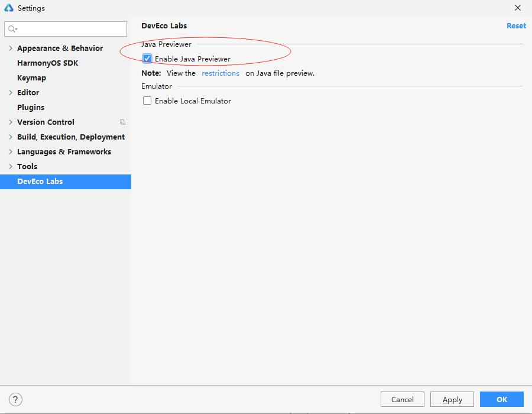Viewport: 532px width, 414px height.
Task: Select Languages & Frameworks category label
Action: point(64,151)
